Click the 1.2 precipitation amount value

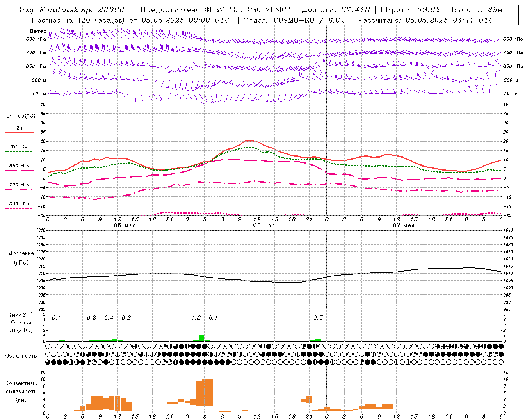pos(196,318)
